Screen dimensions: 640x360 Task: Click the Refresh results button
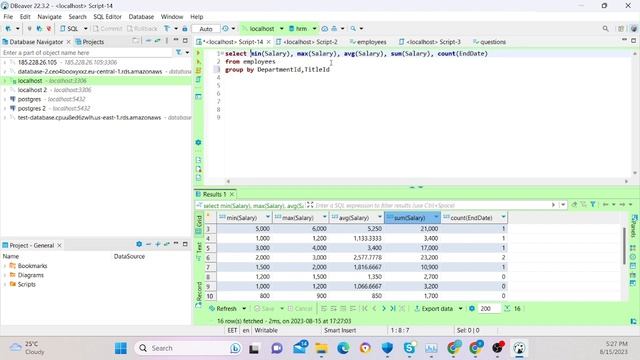click(x=223, y=309)
